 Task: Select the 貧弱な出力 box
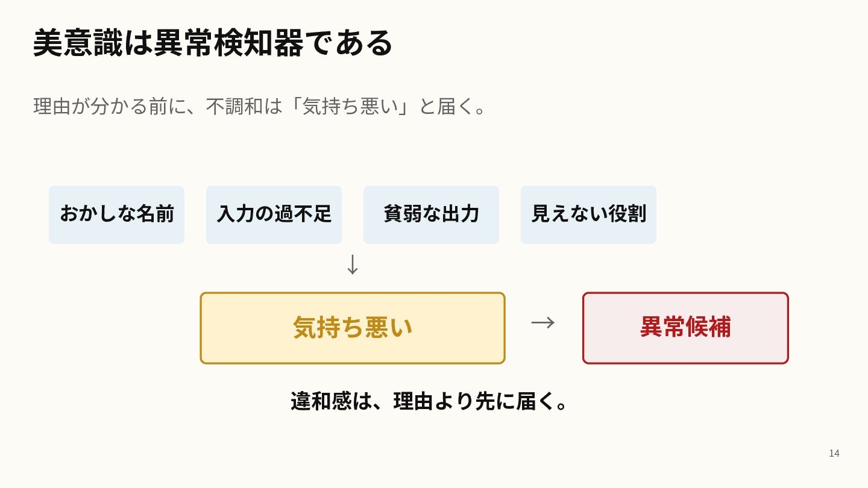[431, 214]
